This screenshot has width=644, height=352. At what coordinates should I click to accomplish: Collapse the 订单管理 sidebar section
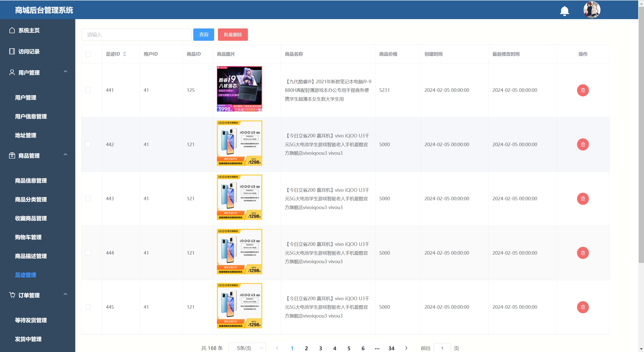65,294
